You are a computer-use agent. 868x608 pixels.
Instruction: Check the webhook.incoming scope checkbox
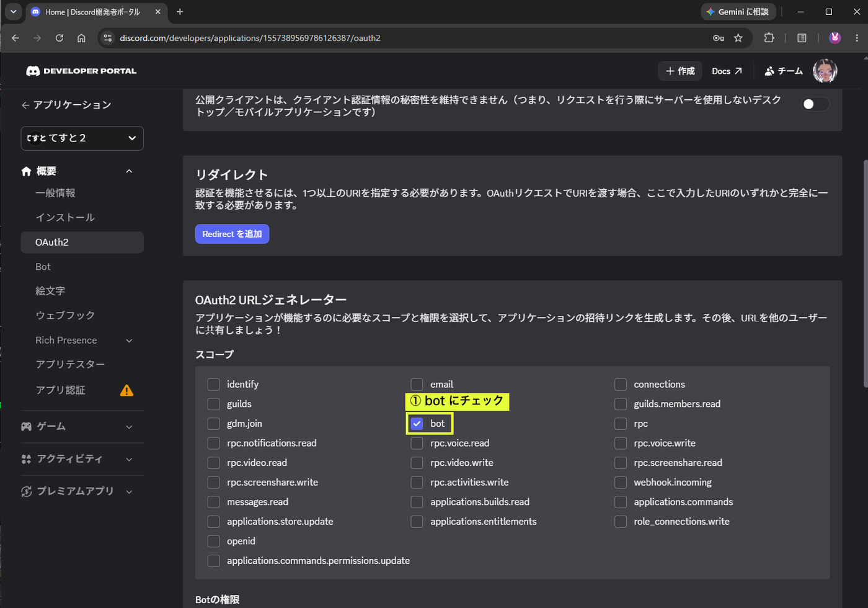point(621,483)
